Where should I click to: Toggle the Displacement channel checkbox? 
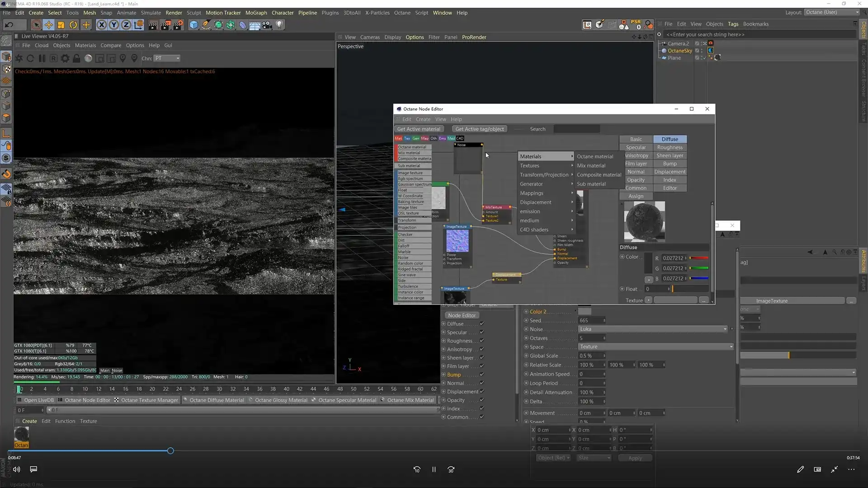(482, 391)
